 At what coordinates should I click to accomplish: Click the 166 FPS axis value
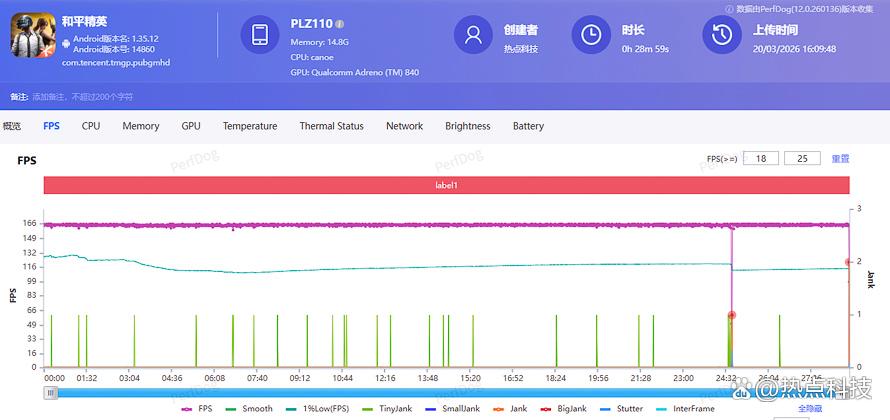point(30,223)
